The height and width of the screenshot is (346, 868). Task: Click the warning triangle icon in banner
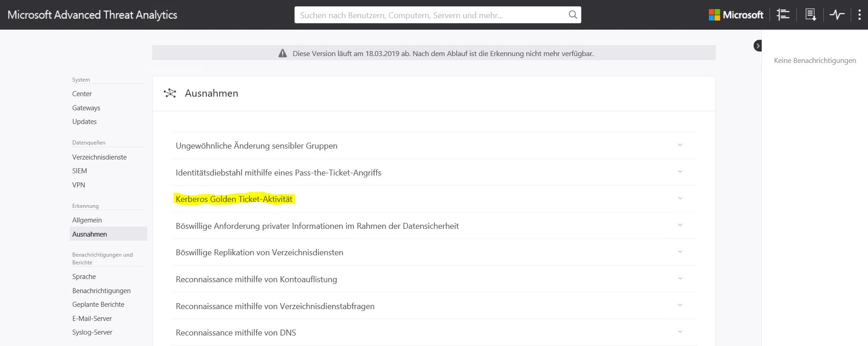click(x=283, y=53)
